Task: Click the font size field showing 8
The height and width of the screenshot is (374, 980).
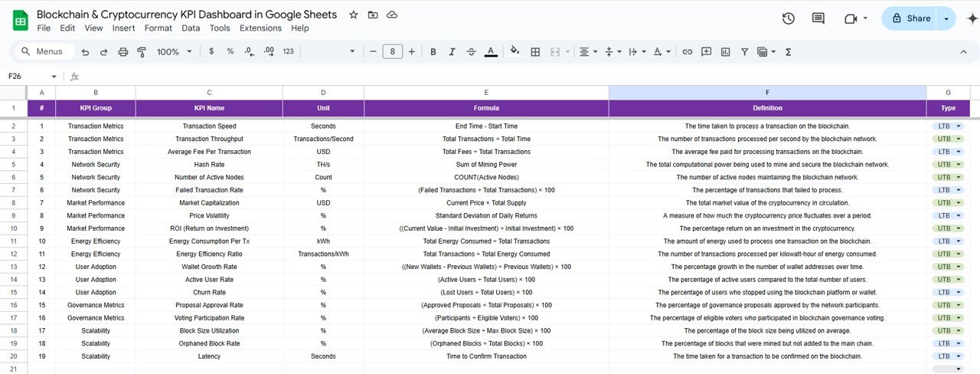Action: click(x=392, y=51)
